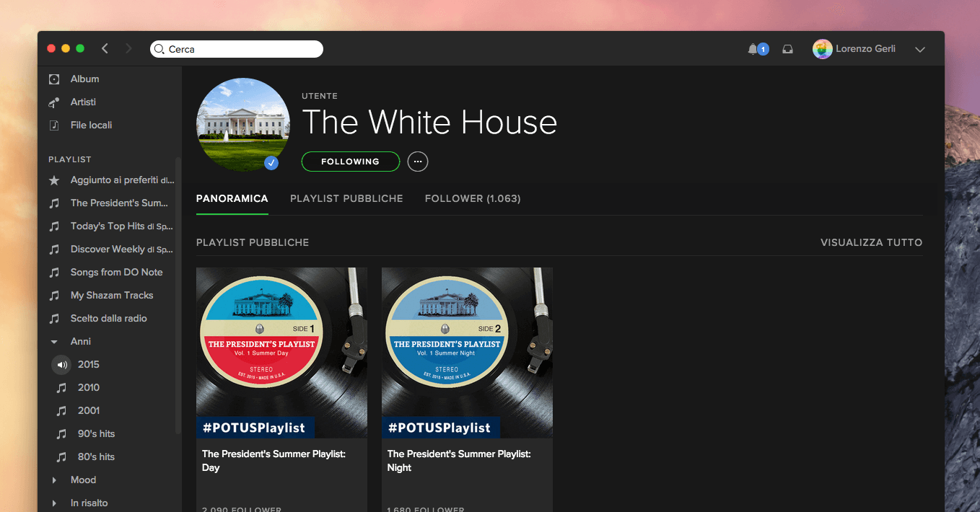This screenshot has width=980, height=512.
Task: Click the Album icon in sidebar
Action: coord(54,79)
